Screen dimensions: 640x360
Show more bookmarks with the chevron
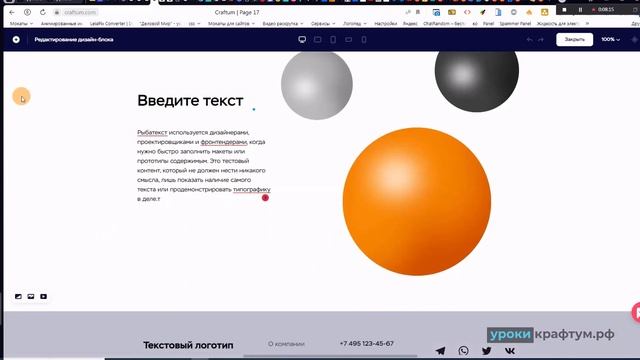[x=587, y=24]
